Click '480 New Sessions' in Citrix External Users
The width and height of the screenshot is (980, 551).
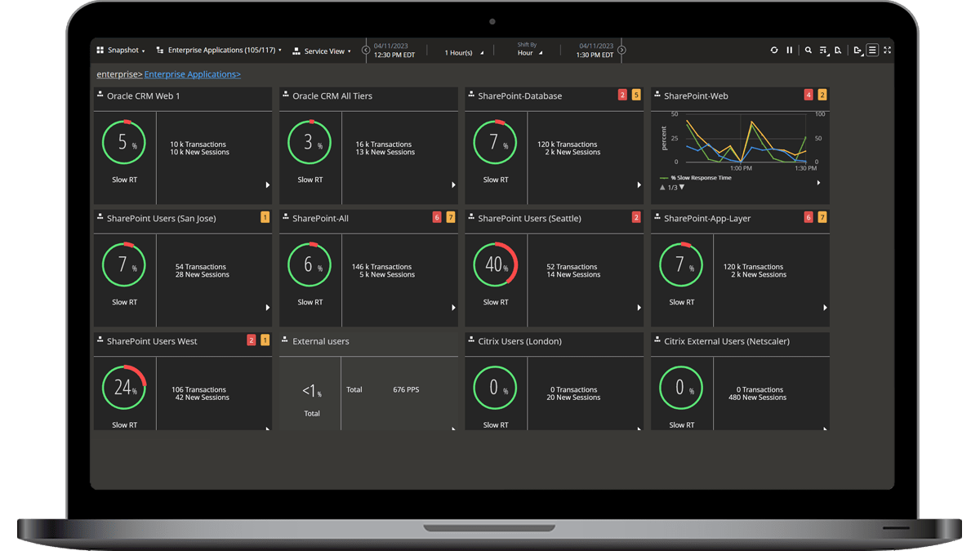click(758, 398)
